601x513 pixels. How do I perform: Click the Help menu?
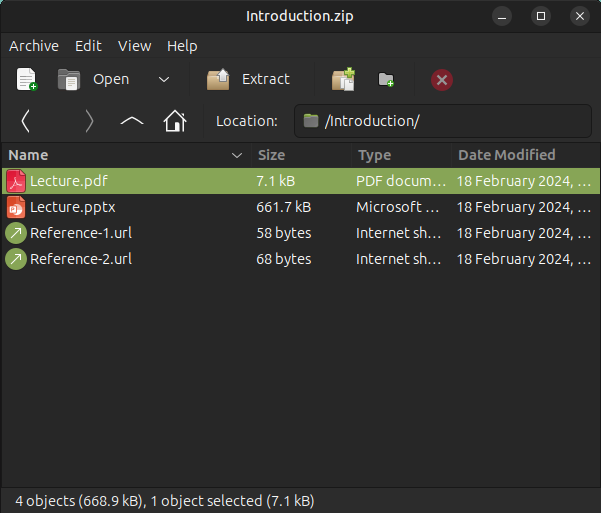coord(182,46)
